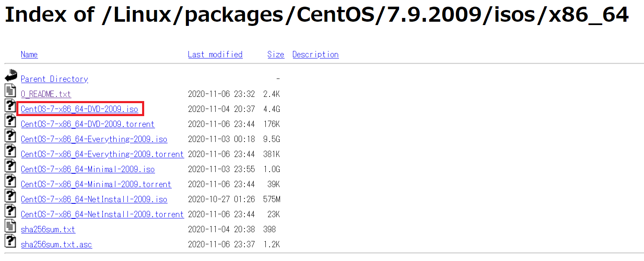Click the text file icon beside 0_README.txt
This screenshot has width=644, height=261.
click(10, 91)
